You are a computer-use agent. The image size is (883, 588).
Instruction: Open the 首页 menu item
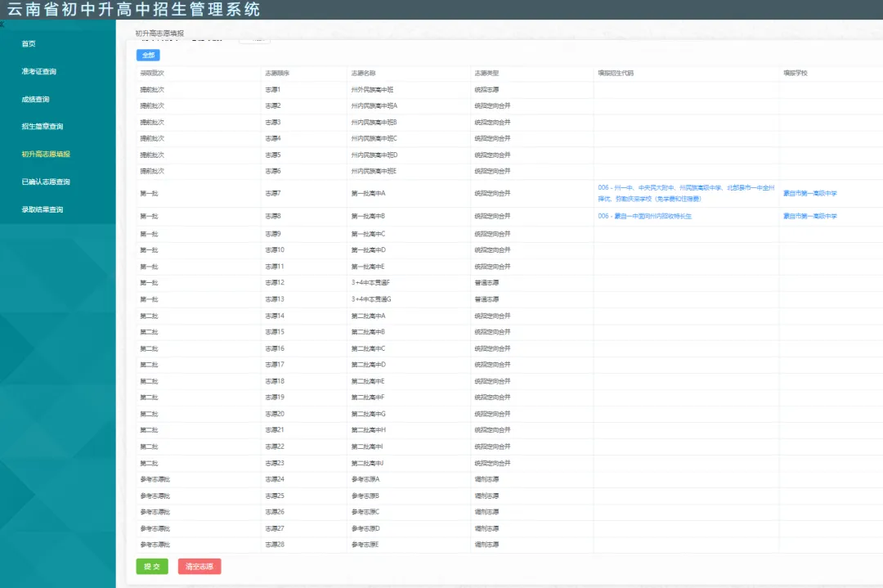[29, 44]
